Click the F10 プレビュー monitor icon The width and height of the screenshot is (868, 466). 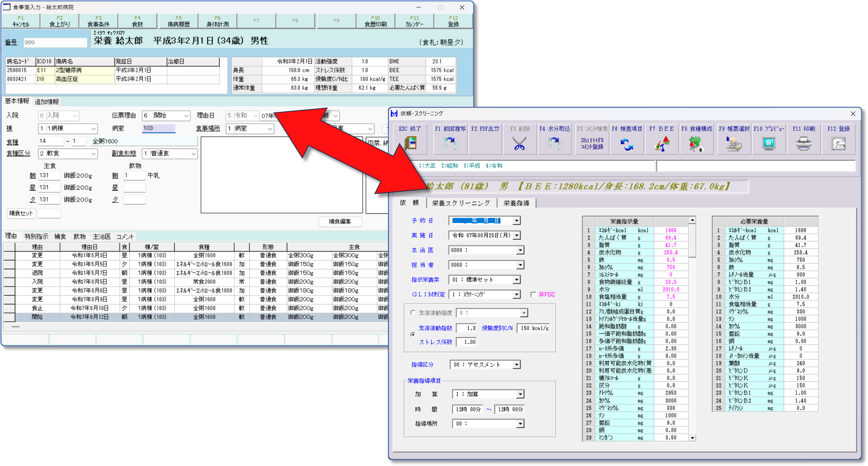pyautogui.click(x=769, y=144)
